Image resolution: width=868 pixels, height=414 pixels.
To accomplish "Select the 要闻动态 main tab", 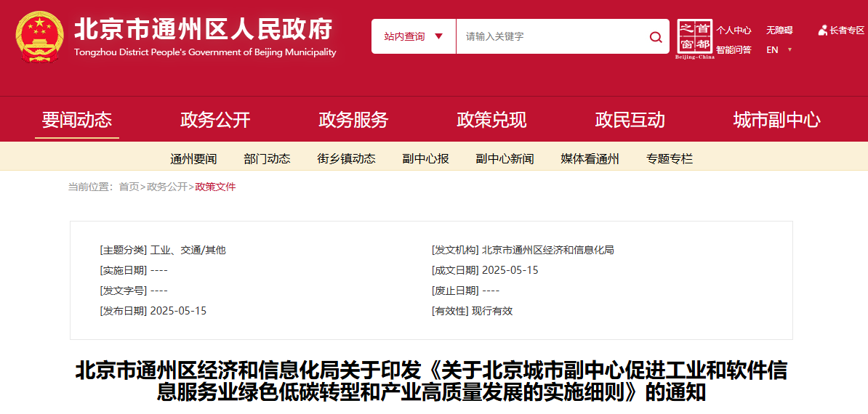I will coord(77,120).
